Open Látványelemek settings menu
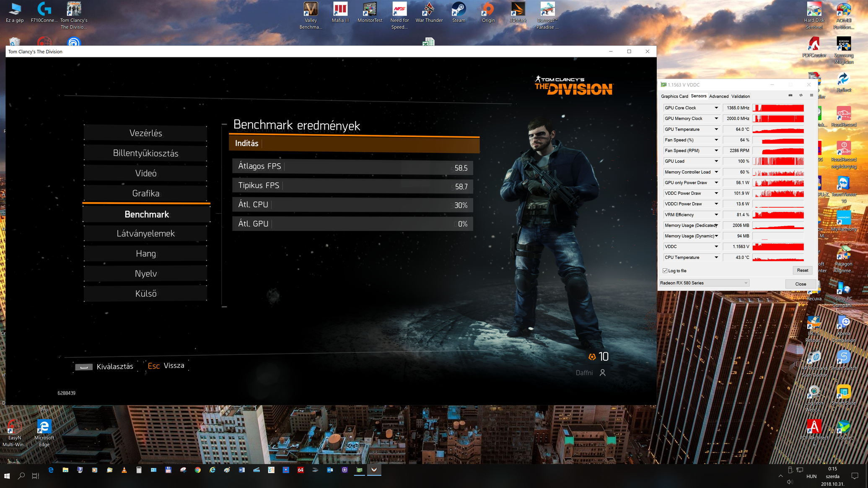Viewport: 868px width, 488px height. pyautogui.click(x=145, y=234)
